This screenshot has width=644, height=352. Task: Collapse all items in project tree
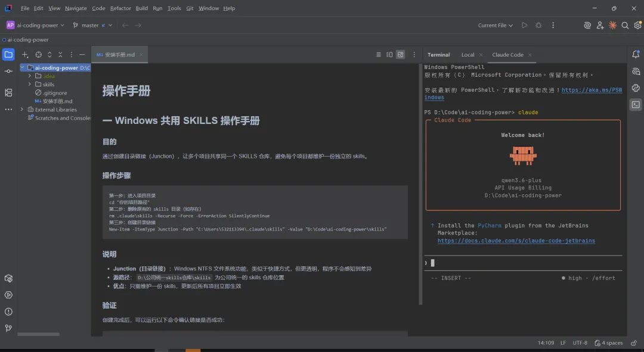click(60, 55)
